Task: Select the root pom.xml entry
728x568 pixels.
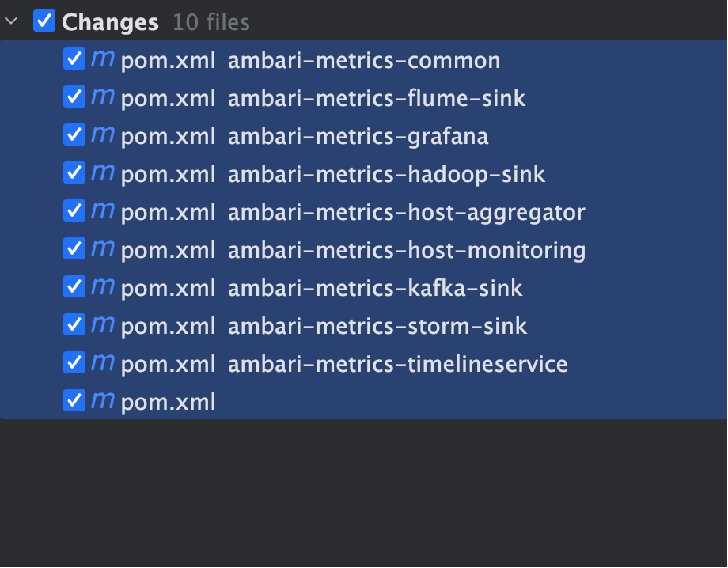Action: (364, 401)
